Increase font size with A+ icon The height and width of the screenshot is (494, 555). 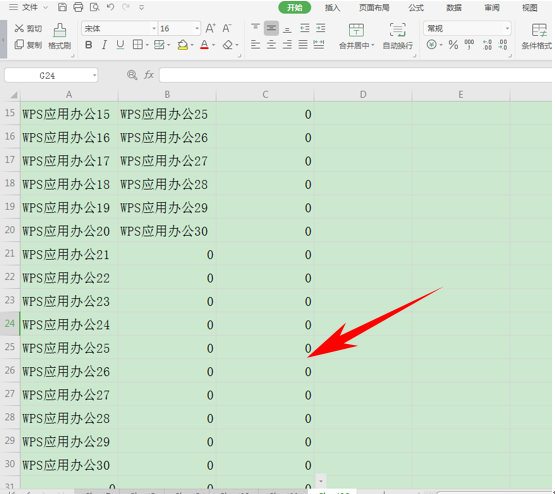click(211, 28)
